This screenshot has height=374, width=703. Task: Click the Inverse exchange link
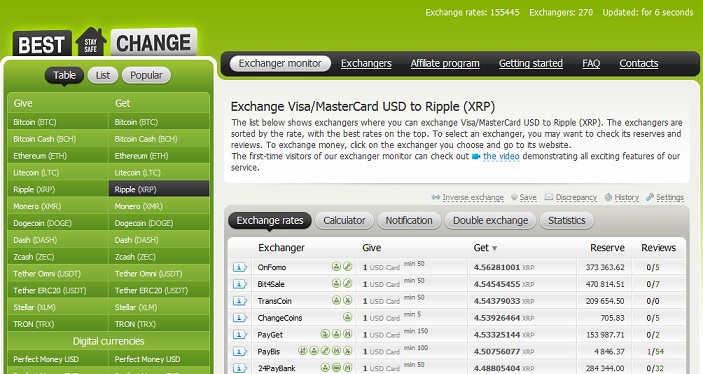(x=473, y=197)
